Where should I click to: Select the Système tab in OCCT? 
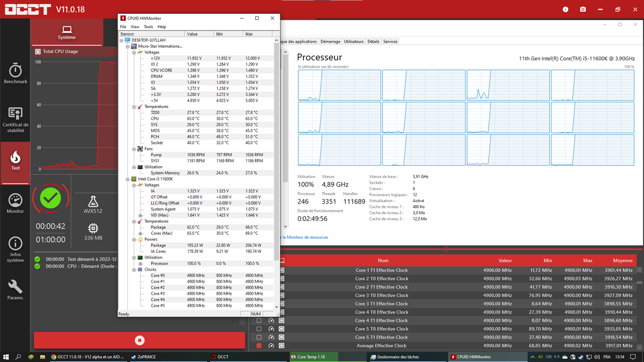[67, 32]
